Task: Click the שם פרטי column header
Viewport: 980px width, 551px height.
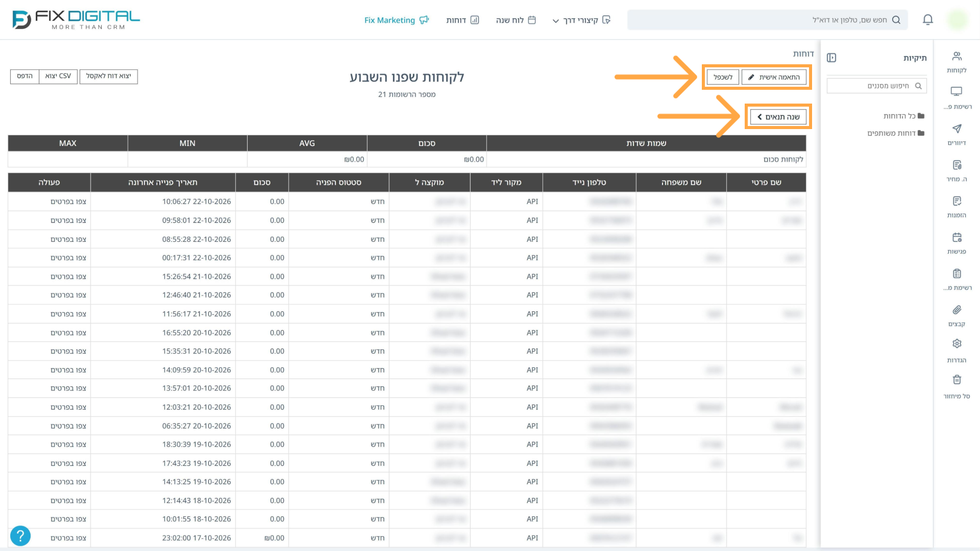Action: coord(766,182)
